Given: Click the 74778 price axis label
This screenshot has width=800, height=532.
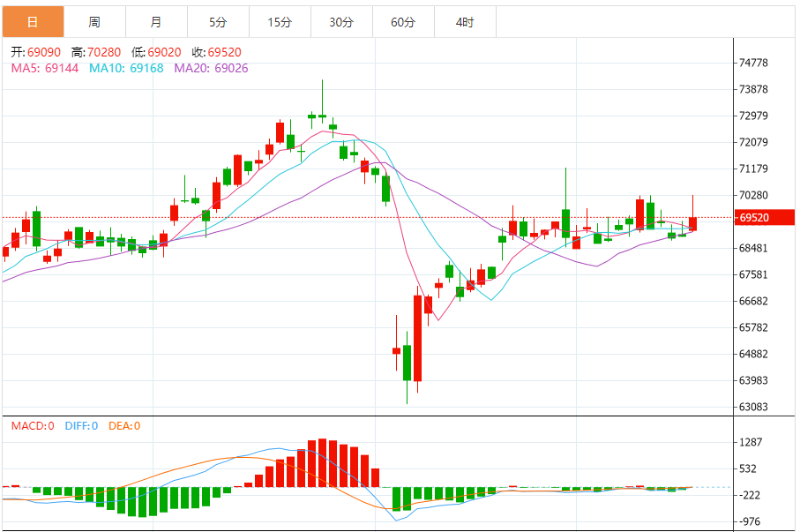Looking at the screenshot, I should [x=753, y=63].
